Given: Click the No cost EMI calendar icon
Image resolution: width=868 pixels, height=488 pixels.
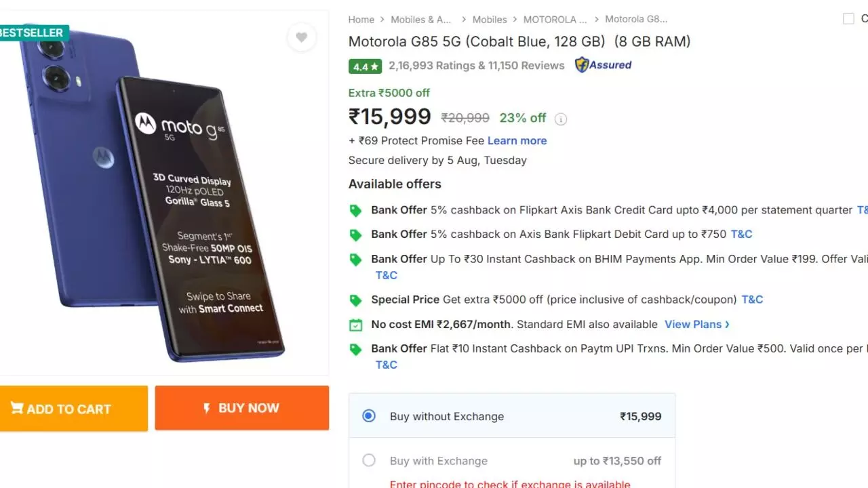Looking at the screenshot, I should click(x=355, y=325).
